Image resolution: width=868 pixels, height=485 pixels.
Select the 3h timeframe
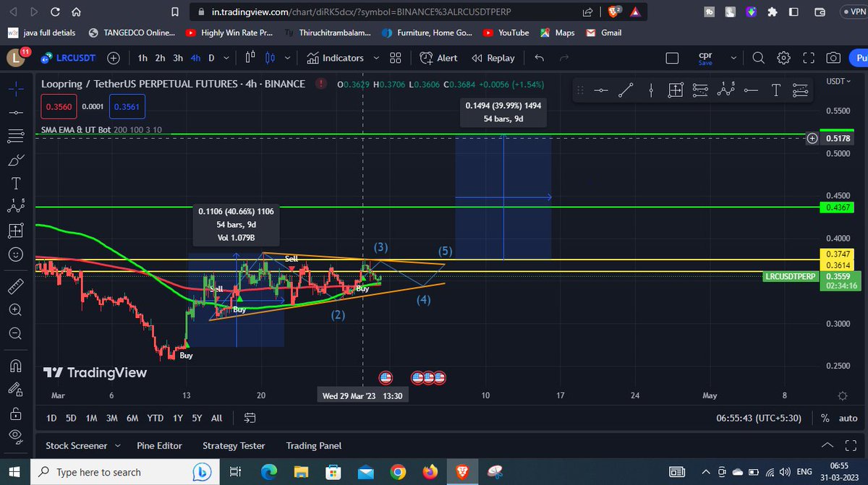(178, 58)
